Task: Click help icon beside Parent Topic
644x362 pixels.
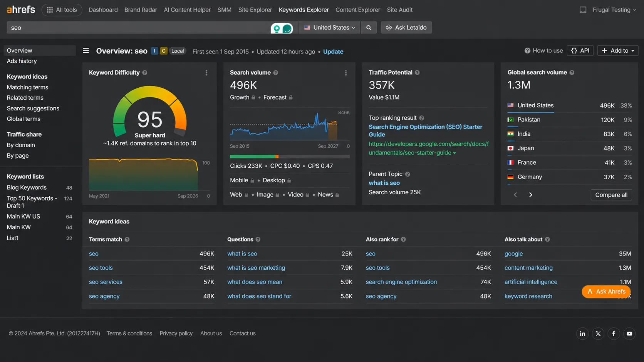Action: [408, 174]
